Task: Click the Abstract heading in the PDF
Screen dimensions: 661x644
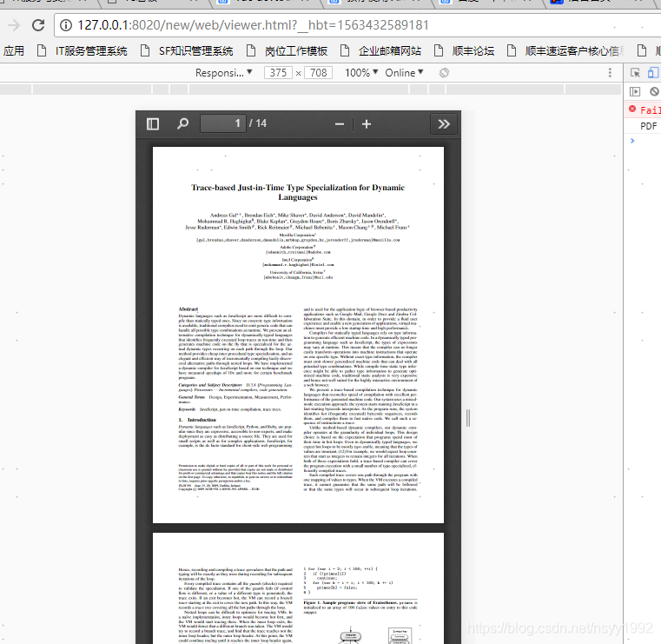Action: coord(188,309)
